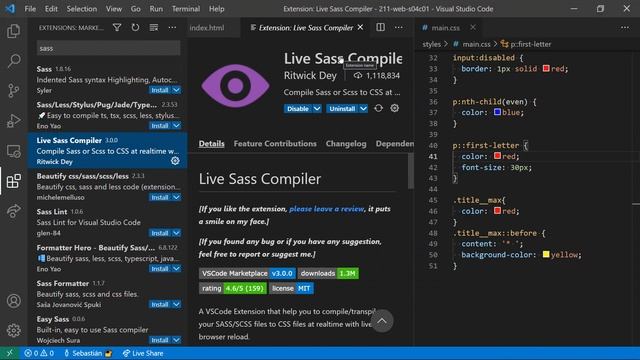Install the Sass Lint extension
Screen dimensions: 640x360
coord(160,233)
